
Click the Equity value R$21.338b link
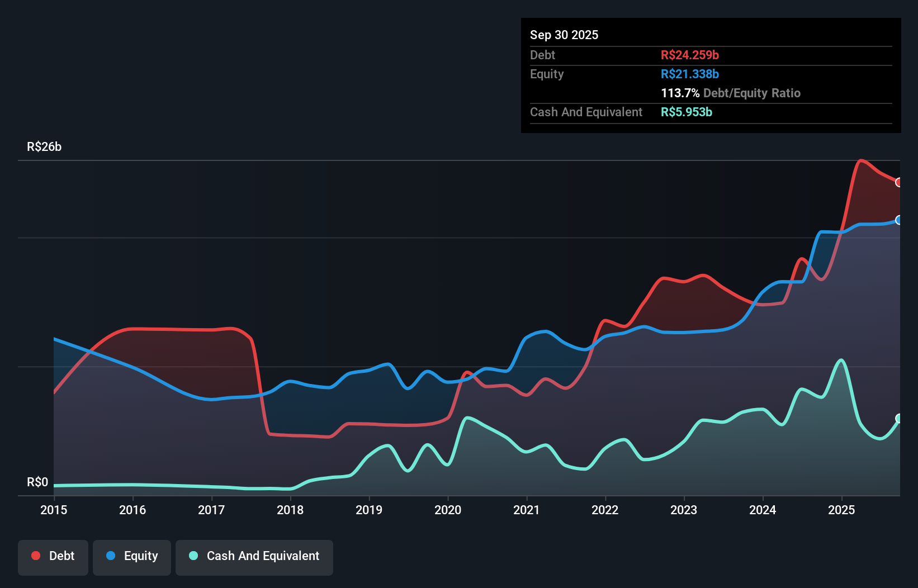(x=690, y=74)
